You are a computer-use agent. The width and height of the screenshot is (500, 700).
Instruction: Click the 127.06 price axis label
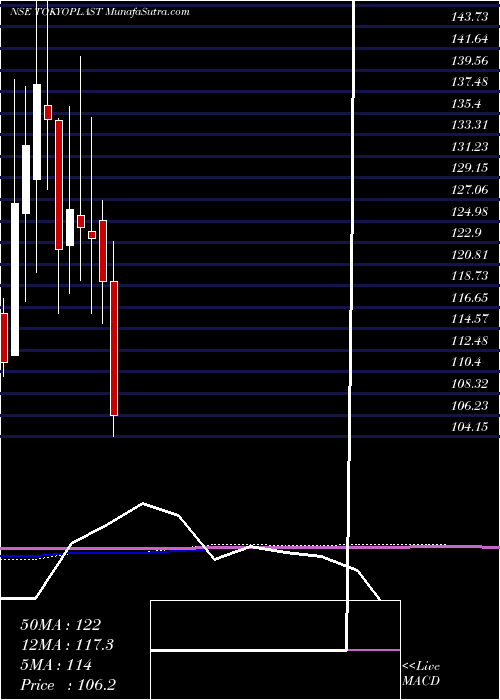[470, 190]
